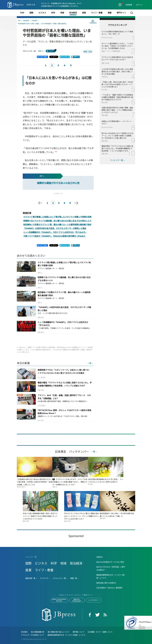
Task: Open footer 個人情報保護方針 link
Action: point(38,632)
